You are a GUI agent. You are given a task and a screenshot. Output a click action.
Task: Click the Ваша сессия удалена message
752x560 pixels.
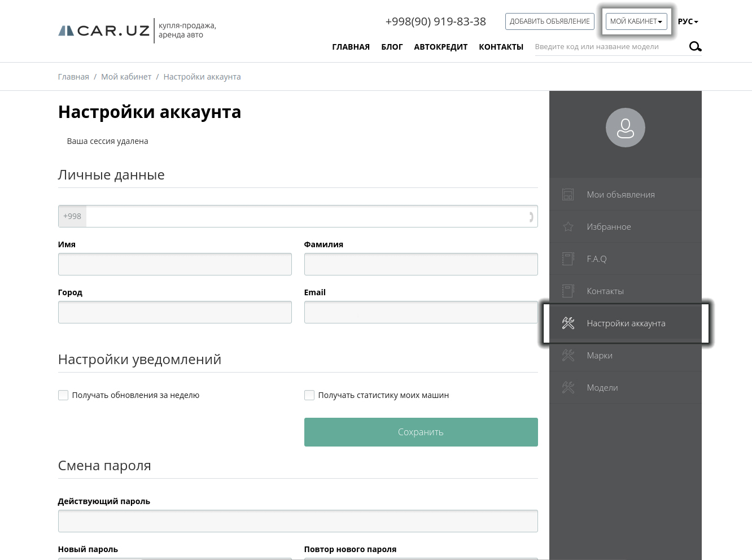click(x=108, y=141)
